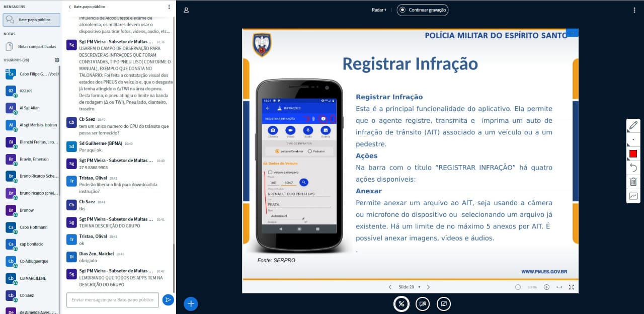
Task: Clear all annotations with the trash icon
Action: (x=633, y=182)
